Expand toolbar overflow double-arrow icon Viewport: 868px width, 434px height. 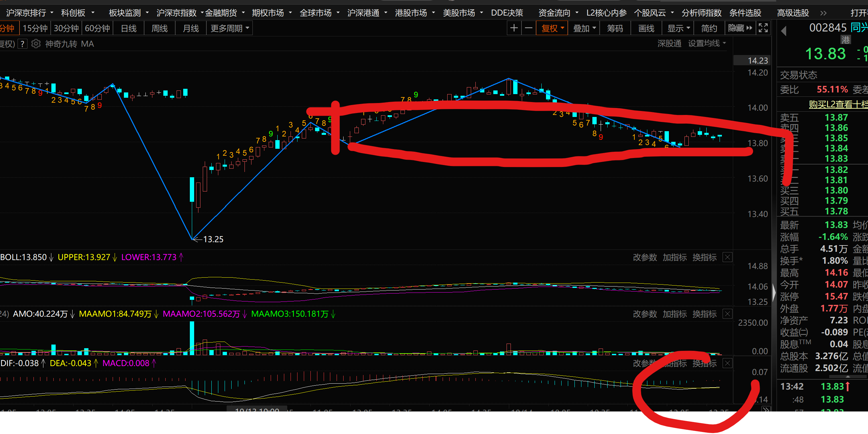point(823,13)
